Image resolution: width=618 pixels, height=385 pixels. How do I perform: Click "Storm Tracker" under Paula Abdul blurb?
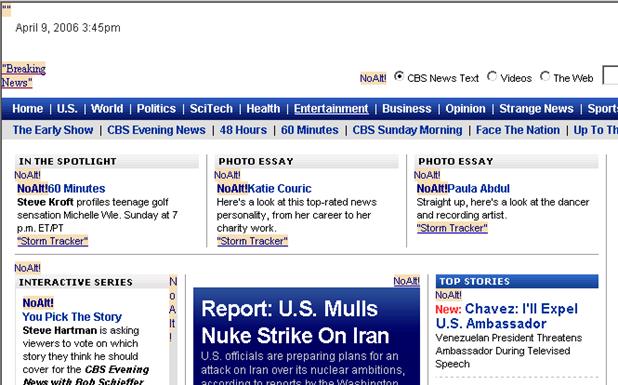pyautogui.click(x=452, y=228)
